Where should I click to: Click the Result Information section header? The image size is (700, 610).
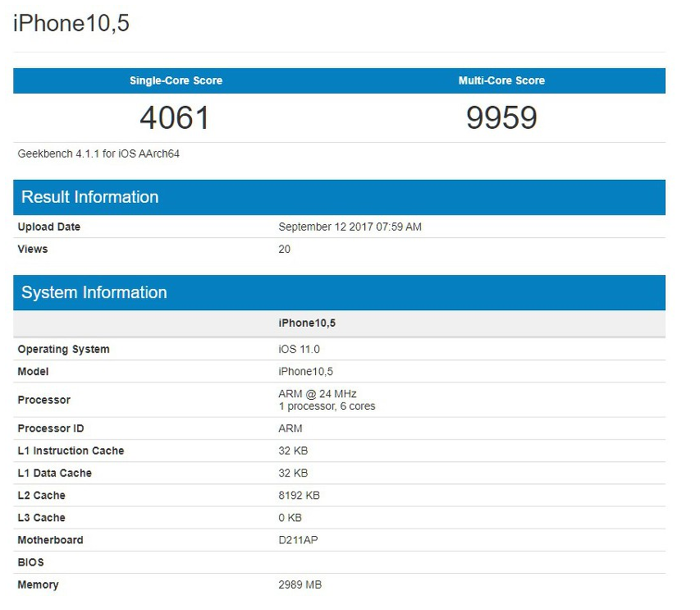(x=90, y=197)
